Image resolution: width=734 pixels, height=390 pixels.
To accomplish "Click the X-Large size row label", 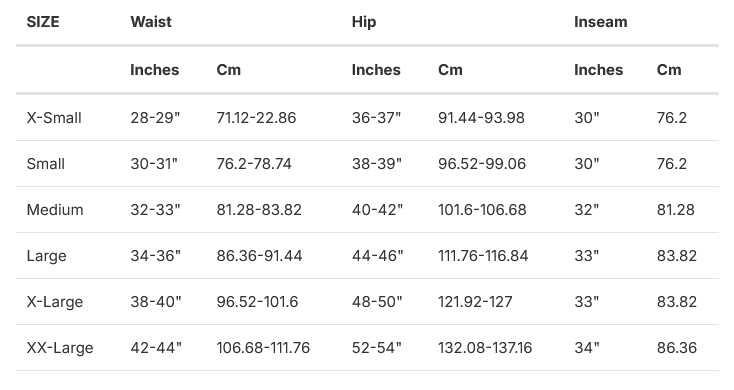I will point(55,302).
